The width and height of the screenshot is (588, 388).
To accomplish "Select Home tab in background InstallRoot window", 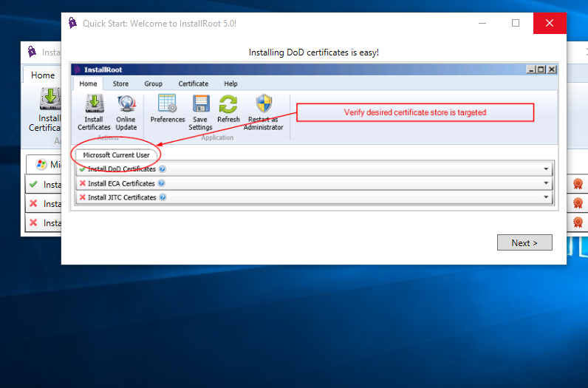I will [x=43, y=75].
